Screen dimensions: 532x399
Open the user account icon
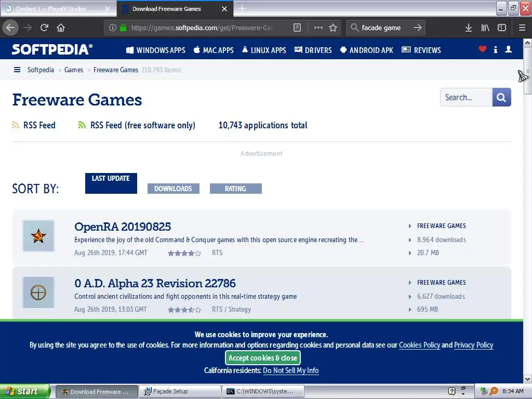pos(508,49)
